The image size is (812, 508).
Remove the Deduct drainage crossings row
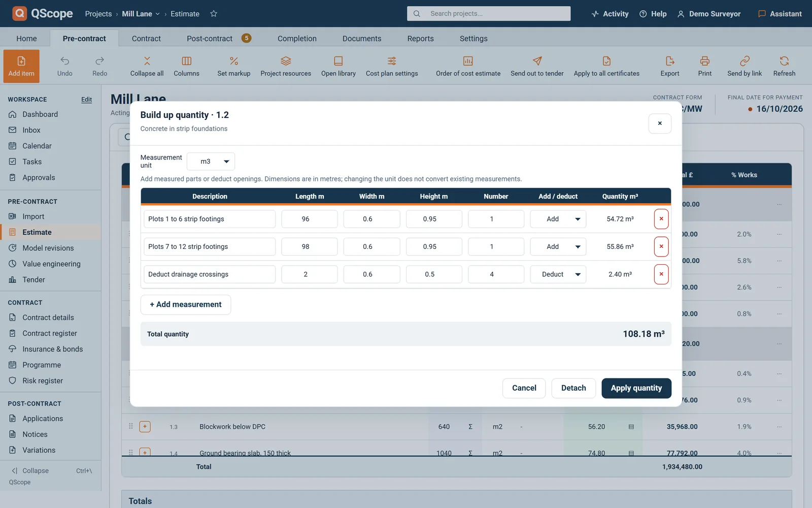[661, 274]
